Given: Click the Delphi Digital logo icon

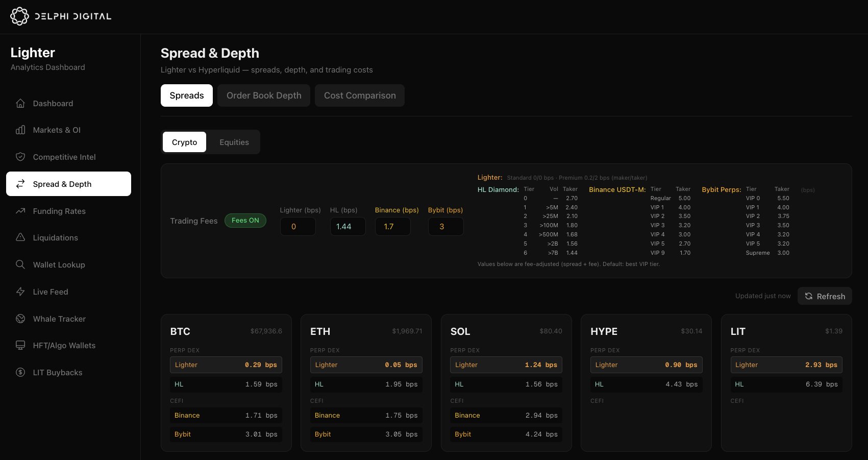Looking at the screenshot, I should pos(19,16).
